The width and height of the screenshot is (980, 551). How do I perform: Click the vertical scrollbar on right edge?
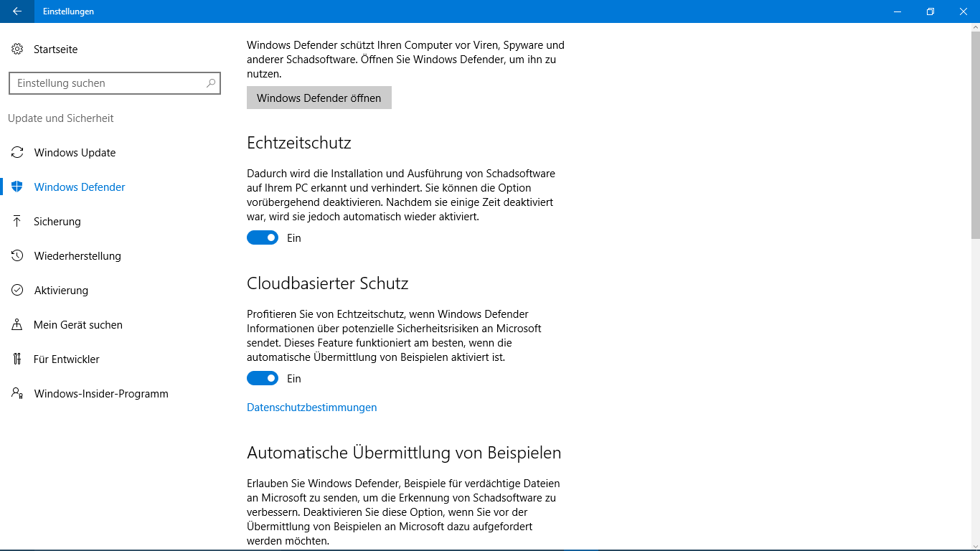[x=976, y=287]
